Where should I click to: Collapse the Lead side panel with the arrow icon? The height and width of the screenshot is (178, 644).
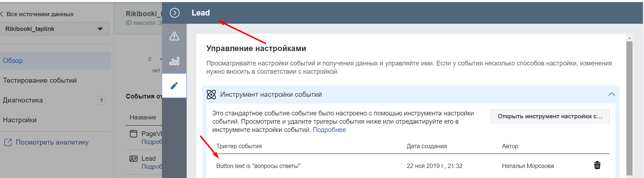tap(174, 13)
